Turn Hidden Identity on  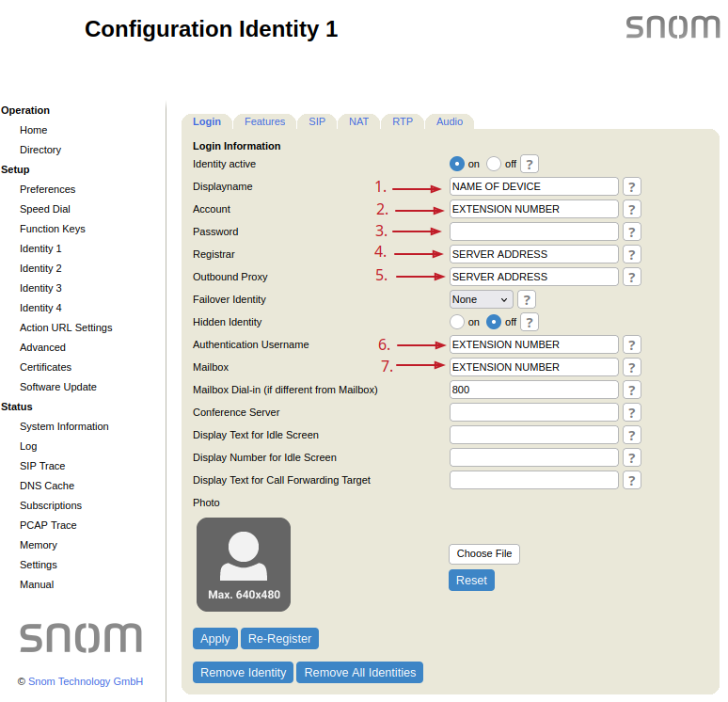point(457,322)
